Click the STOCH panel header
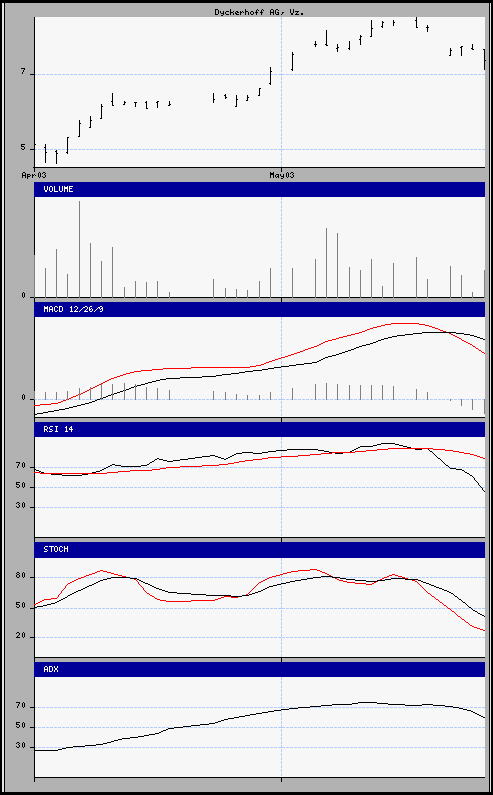493x795 pixels. point(260,550)
